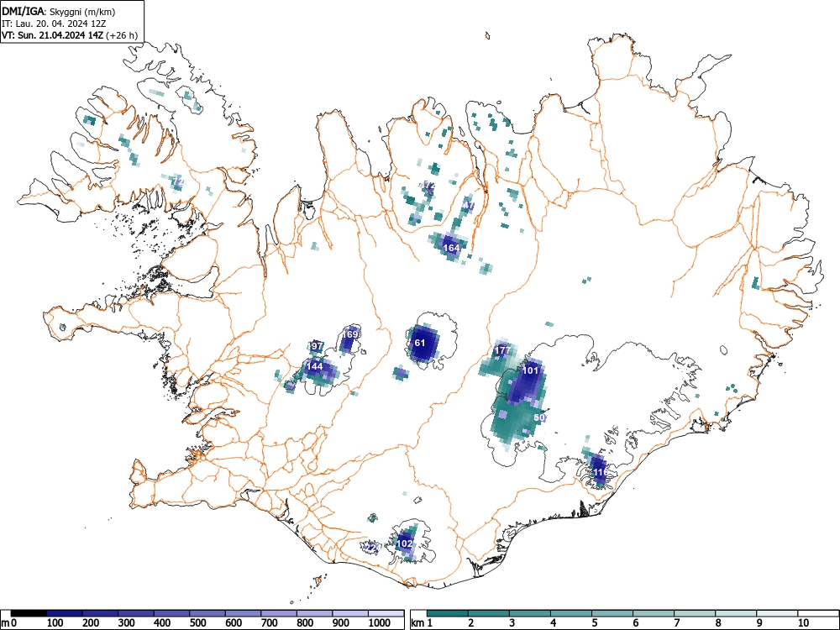Click the '(+26 h)' forecast offset text
This screenshot has height=630, width=840.
click(x=122, y=35)
